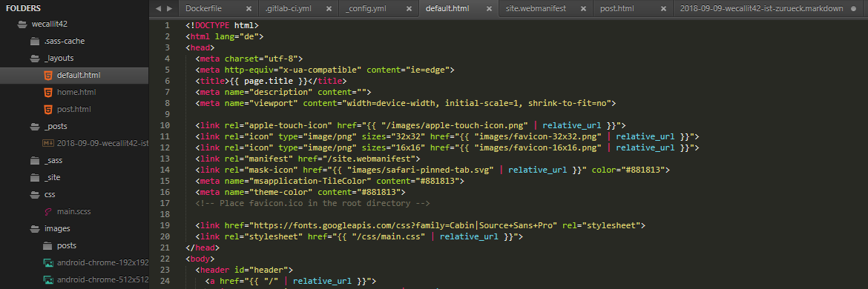Switch to the post.html tab

pos(617,8)
